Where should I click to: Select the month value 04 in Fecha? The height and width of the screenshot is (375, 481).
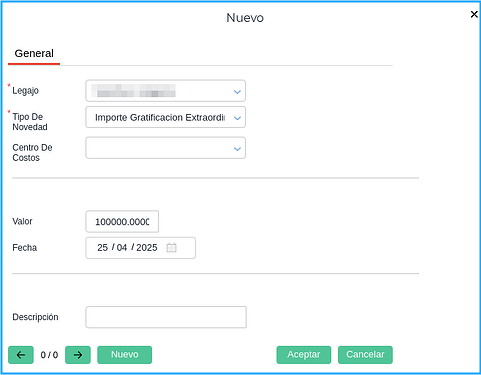122,248
